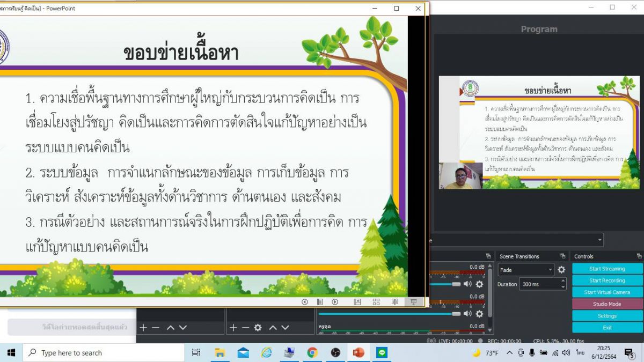Open scene transition properties gear
Image resolution: width=644 pixels, height=362 pixels.
pos(561,270)
